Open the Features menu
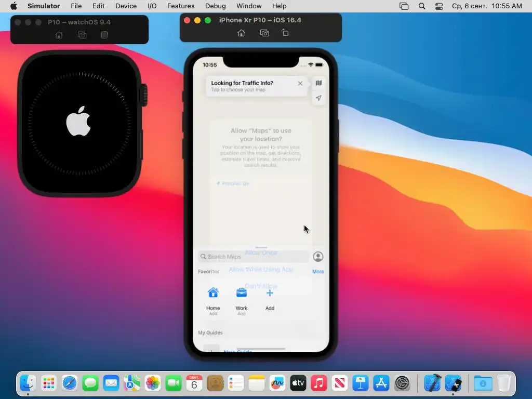532x399 pixels. coord(181,6)
